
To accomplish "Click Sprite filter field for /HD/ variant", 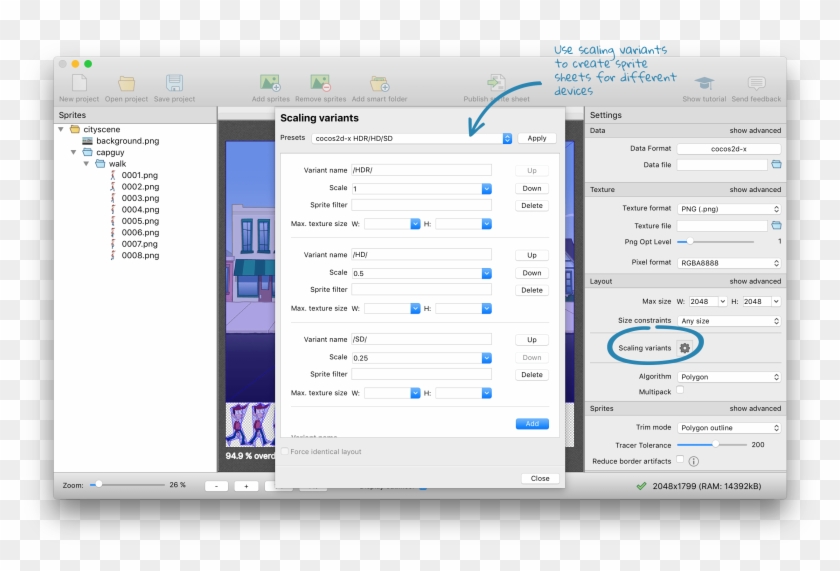I will [421, 289].
